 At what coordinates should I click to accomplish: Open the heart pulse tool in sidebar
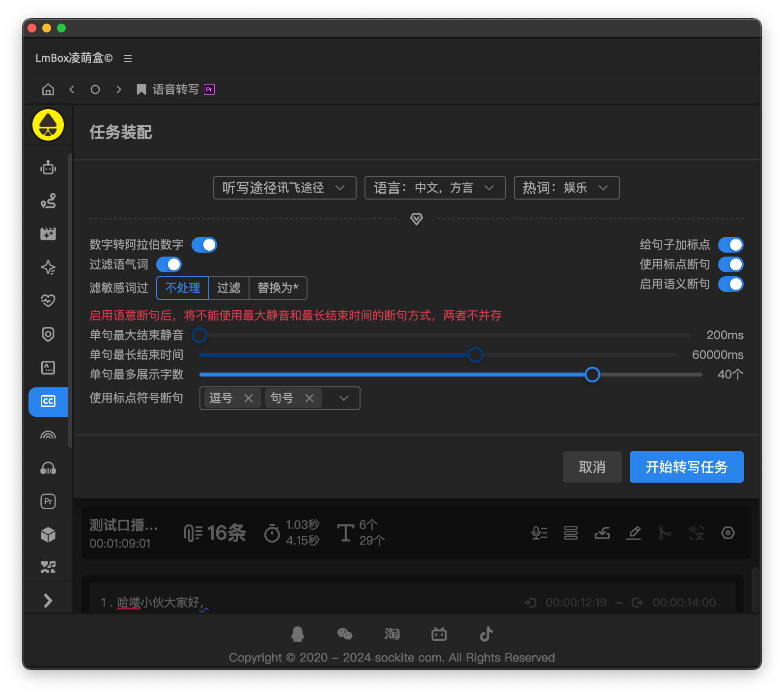click(48, 301)
